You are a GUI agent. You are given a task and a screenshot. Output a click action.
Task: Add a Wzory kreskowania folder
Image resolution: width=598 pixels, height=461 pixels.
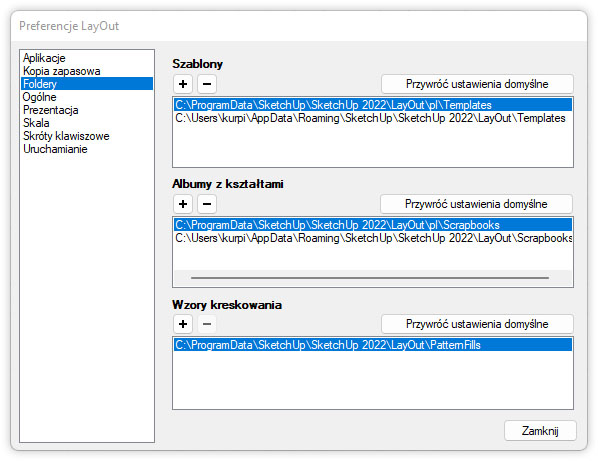click(183, 324)
